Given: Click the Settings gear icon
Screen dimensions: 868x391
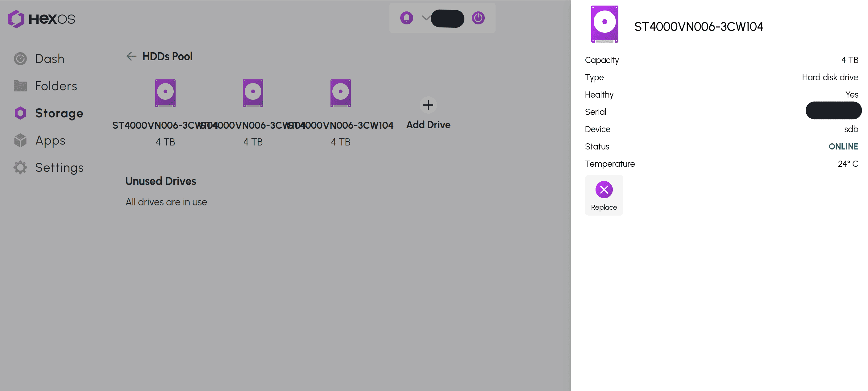Looking at the screenshot, I should [x=20, y=167].
